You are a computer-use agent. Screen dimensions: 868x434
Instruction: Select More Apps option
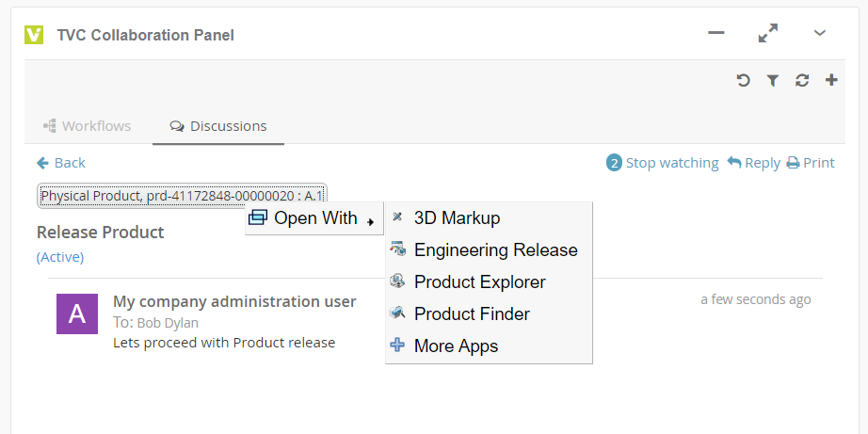click(x=456, y=346)
